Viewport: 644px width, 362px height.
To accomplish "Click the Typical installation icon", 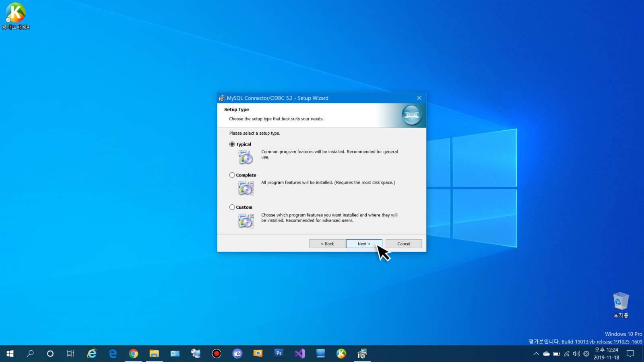I will point(246,157).
